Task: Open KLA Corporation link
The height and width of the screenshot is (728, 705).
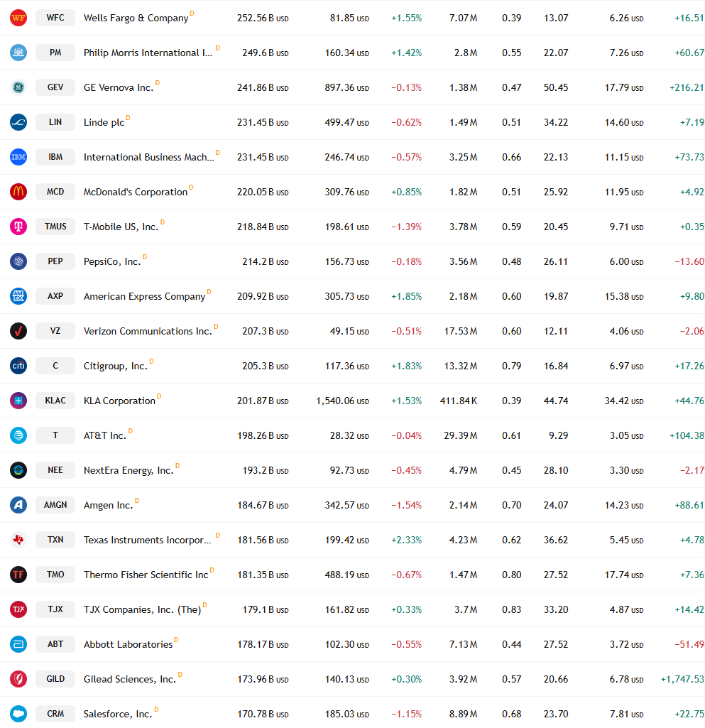Action: pyautogui.click(x=119, y=401)
